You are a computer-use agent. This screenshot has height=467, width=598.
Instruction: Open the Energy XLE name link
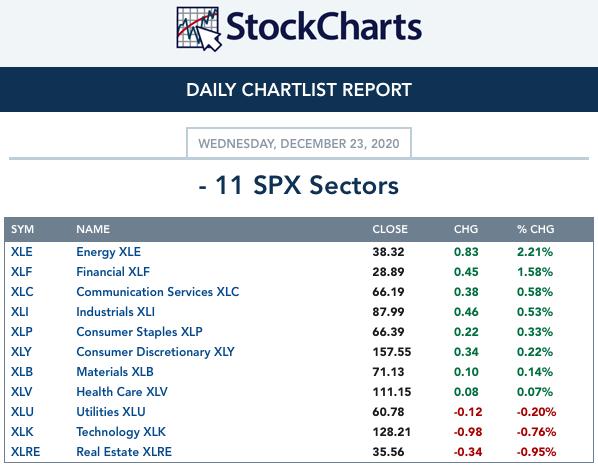tap(108, 252)
